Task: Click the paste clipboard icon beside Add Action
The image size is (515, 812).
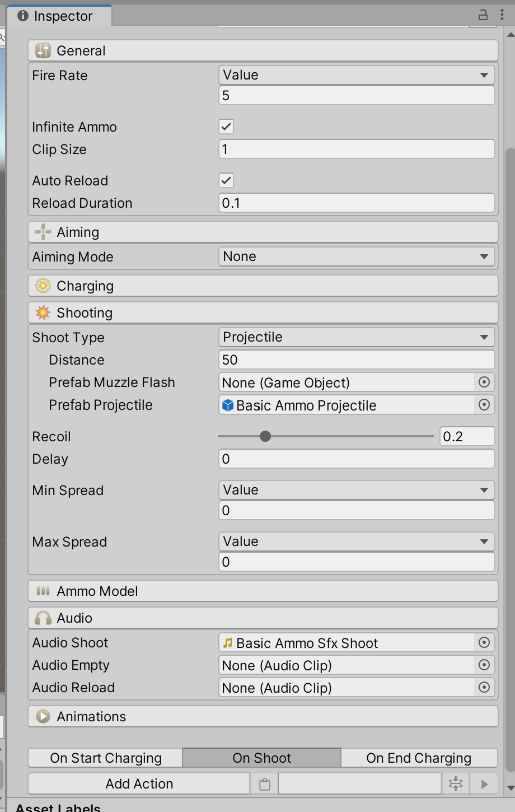Action: [x=265, y=784]
